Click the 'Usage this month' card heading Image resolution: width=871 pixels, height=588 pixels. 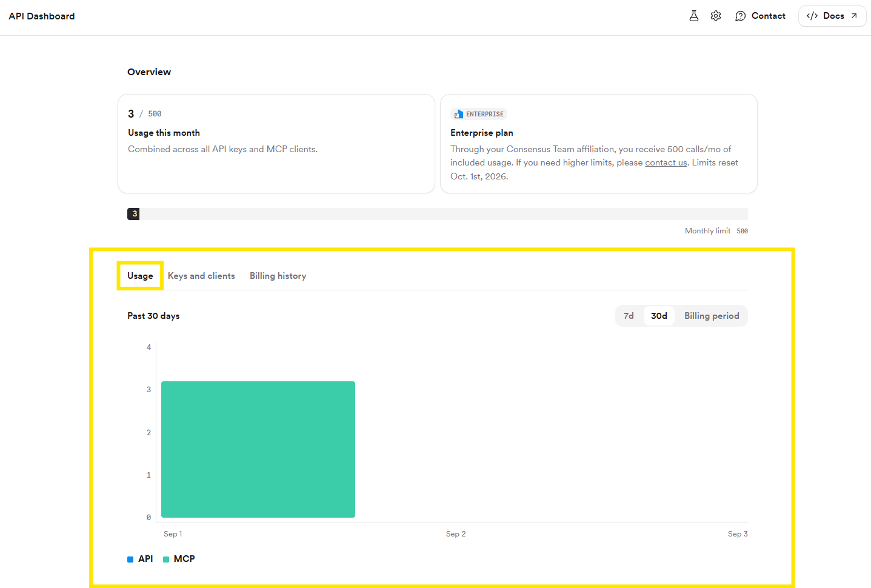(x=164, y=133)
